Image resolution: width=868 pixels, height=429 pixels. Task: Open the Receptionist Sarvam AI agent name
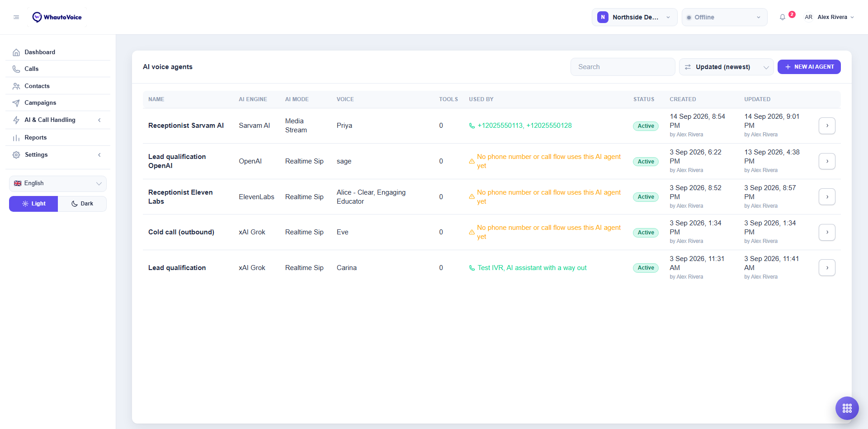click(x=186, y=126)
